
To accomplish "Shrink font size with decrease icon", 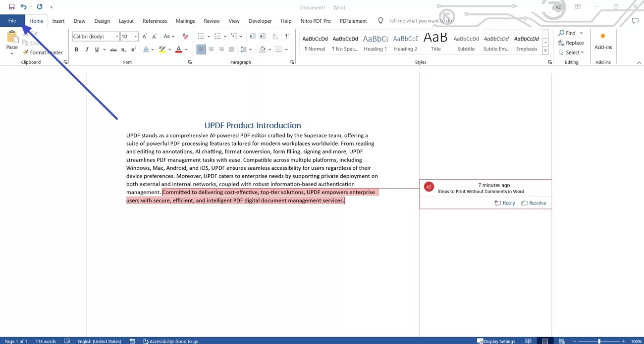I will coord(155,36).
